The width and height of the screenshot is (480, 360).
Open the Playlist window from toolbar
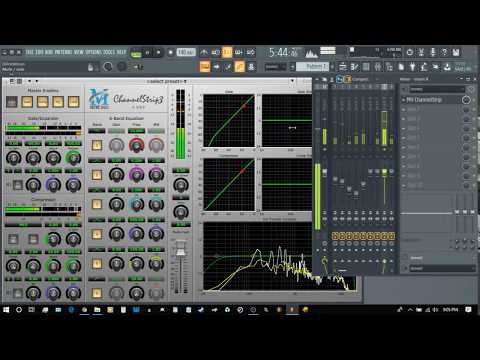(342, 67)
